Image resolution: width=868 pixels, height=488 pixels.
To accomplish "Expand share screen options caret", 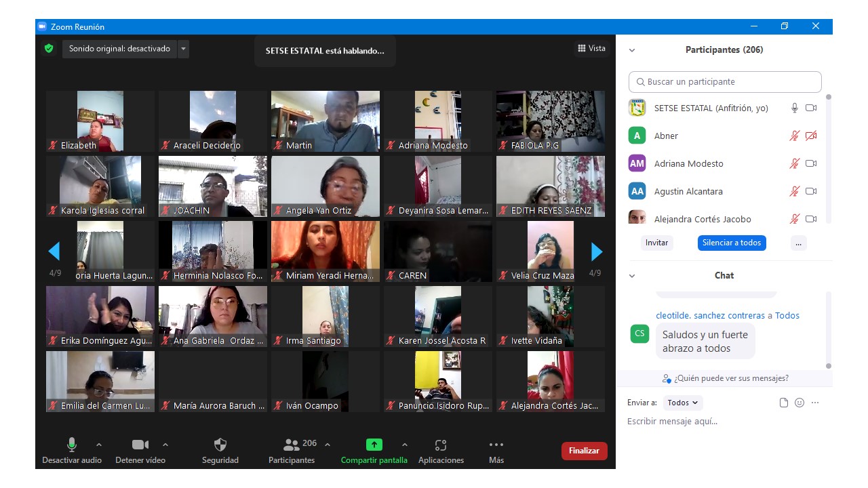I will (x=405, y=445).
